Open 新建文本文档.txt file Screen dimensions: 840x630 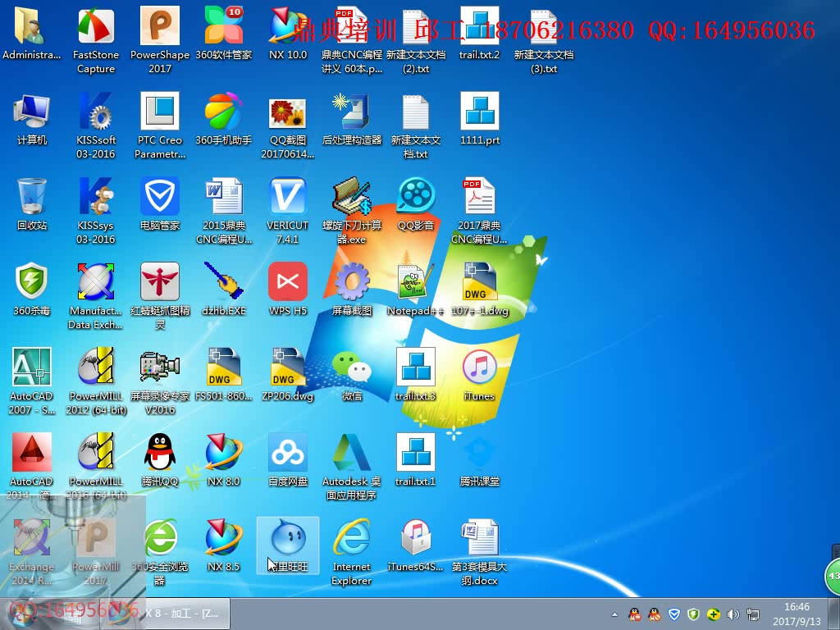pos(416,126)
